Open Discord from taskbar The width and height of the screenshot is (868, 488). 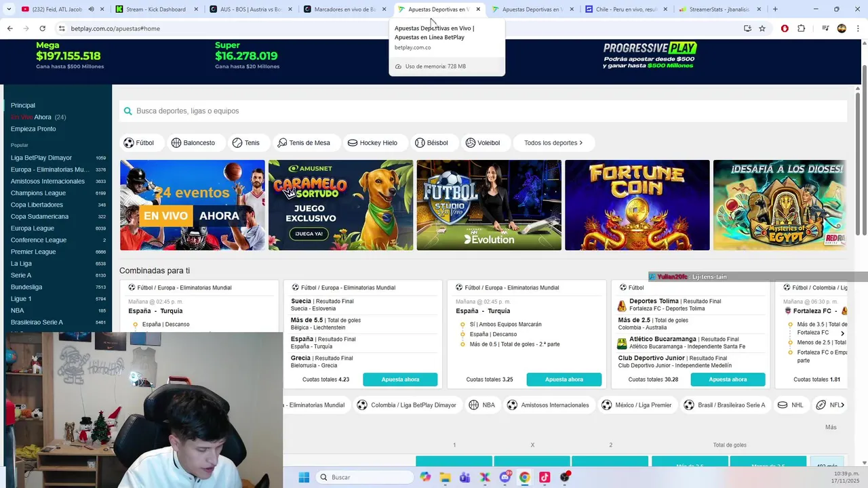tap(505, 477)
